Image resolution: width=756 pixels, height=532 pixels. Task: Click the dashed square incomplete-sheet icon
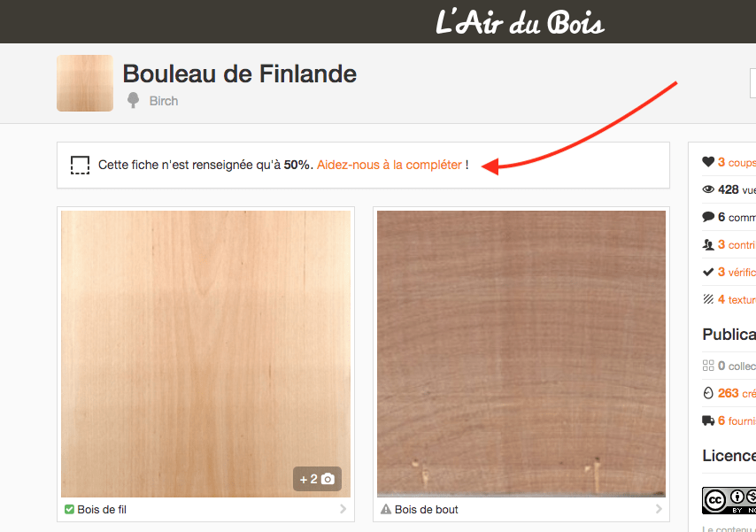(x=80, y=165)
